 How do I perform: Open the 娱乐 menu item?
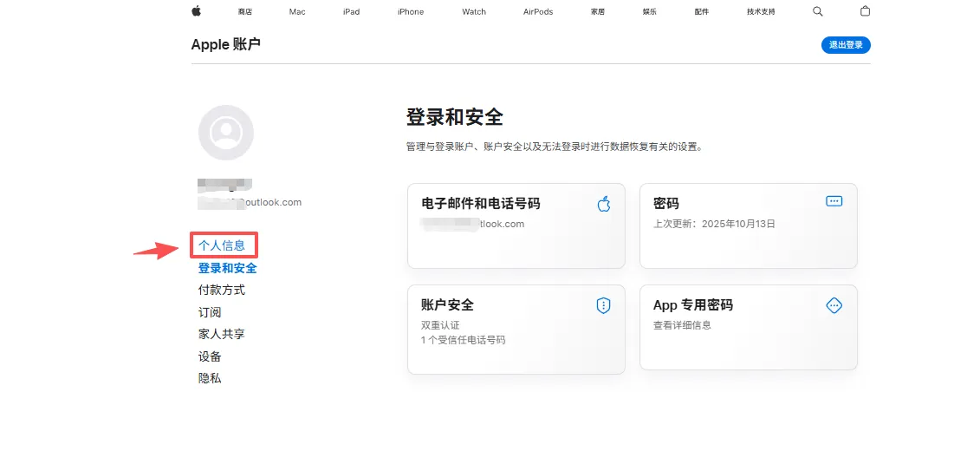[x=649, y=12]
